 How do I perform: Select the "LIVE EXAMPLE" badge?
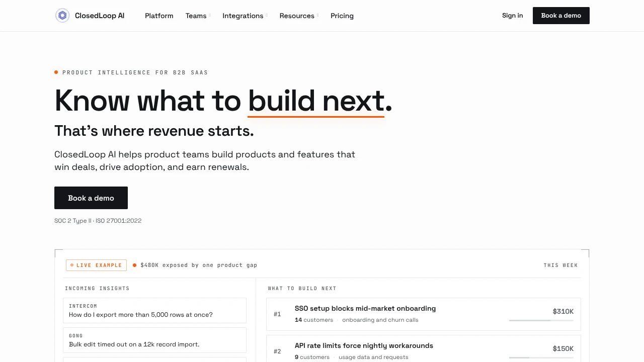point(96,265)
